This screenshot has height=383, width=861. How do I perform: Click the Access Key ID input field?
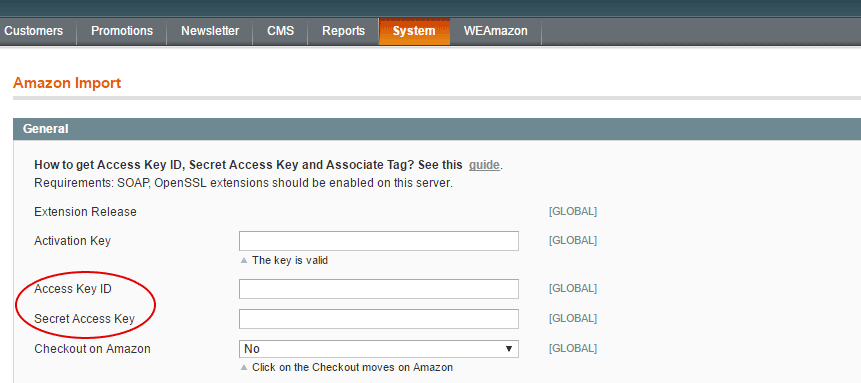pyautogui.click(x=379, y=288)
